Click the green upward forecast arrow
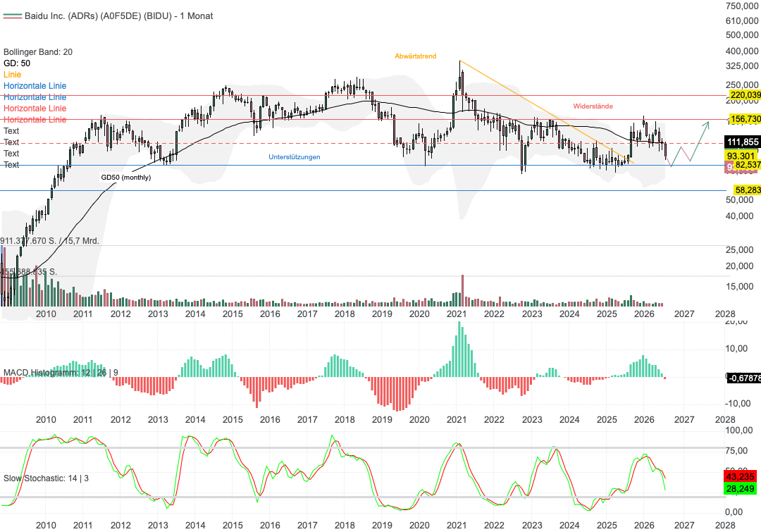This screenshot has height=532, width=761. click(x=699, y=141)
